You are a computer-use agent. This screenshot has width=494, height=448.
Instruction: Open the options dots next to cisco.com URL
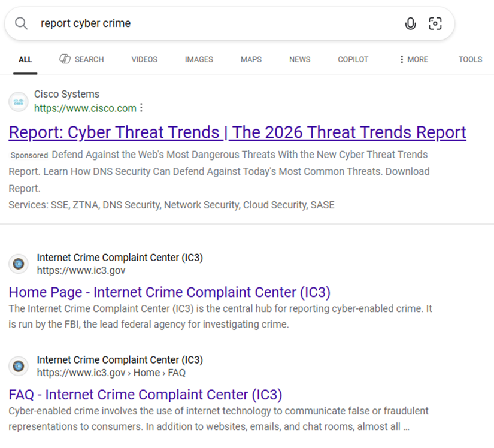(x=141, y=108)
